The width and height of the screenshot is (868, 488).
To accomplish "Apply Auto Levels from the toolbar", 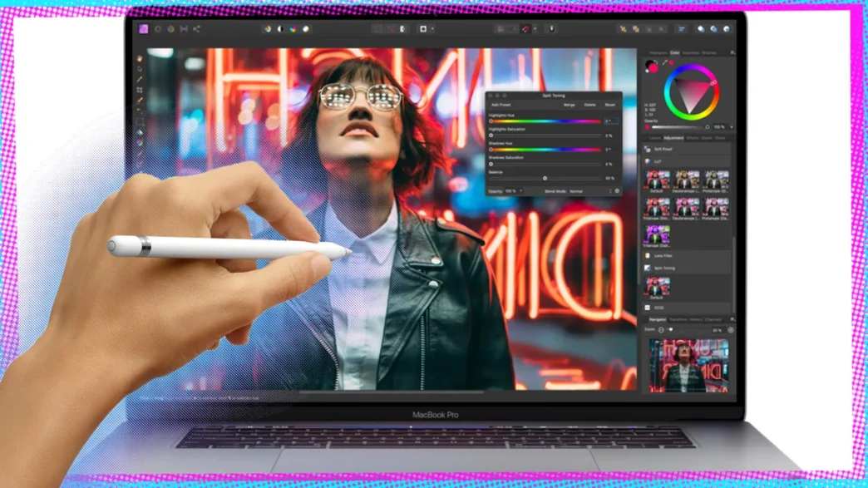I will (x=268, y=29).
